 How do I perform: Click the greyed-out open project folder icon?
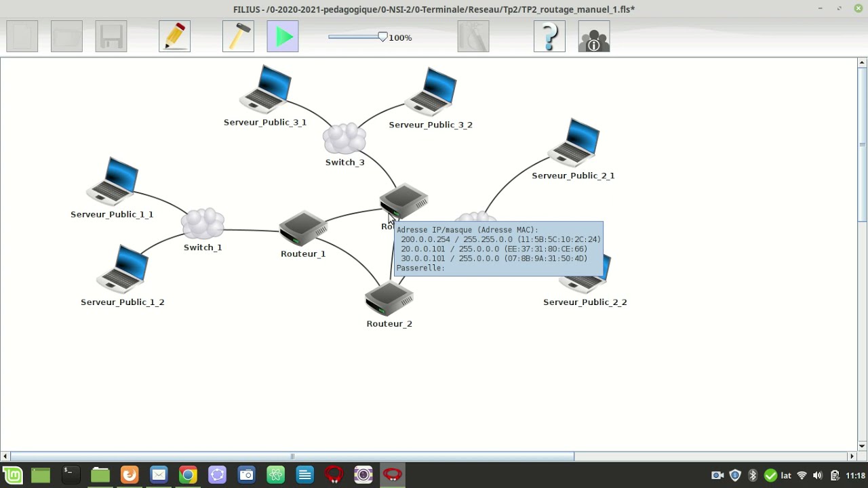(x=66, y=37)
